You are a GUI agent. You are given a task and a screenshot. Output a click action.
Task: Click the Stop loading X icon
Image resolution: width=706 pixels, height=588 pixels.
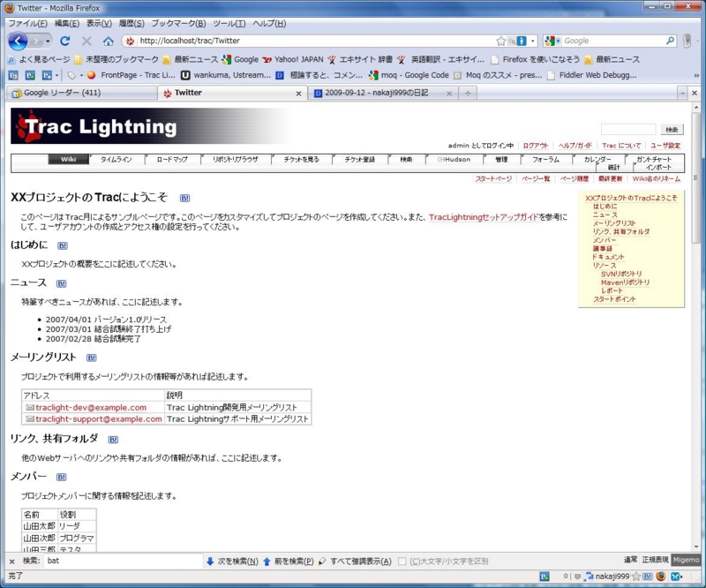(x=86, y=41)
